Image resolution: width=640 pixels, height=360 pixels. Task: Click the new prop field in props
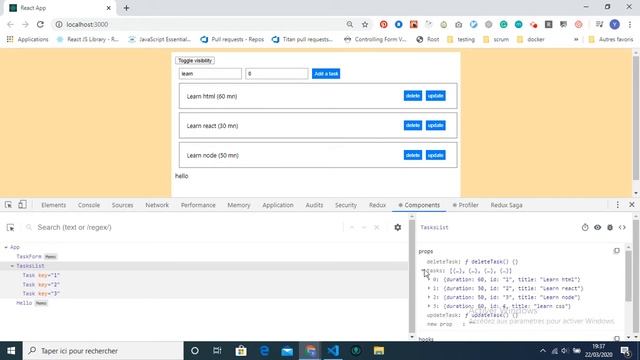(x=440, y=324)
